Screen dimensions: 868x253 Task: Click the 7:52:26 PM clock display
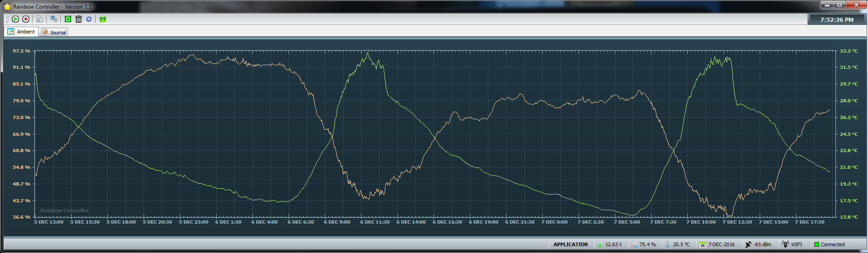(836, 19)
